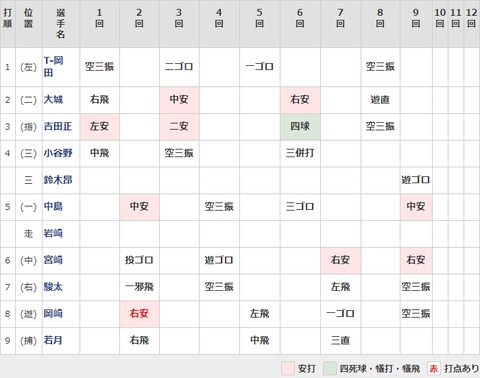Open player link T-岡田
This screenshot has height=378, width=480.
pos(53,67)
